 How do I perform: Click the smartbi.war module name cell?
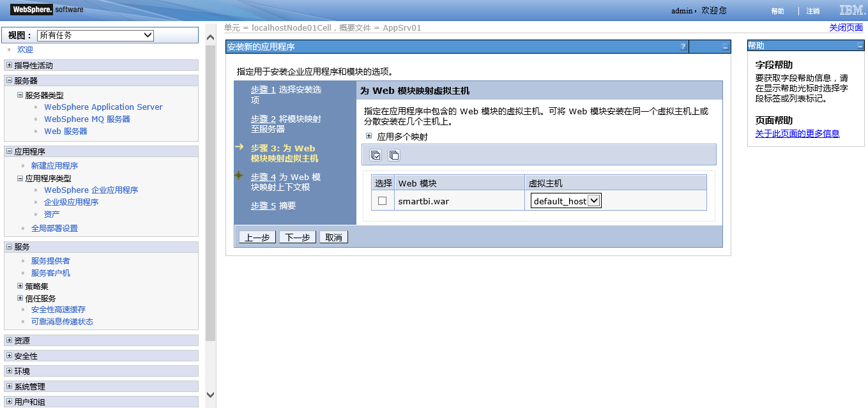coord(459,200)
